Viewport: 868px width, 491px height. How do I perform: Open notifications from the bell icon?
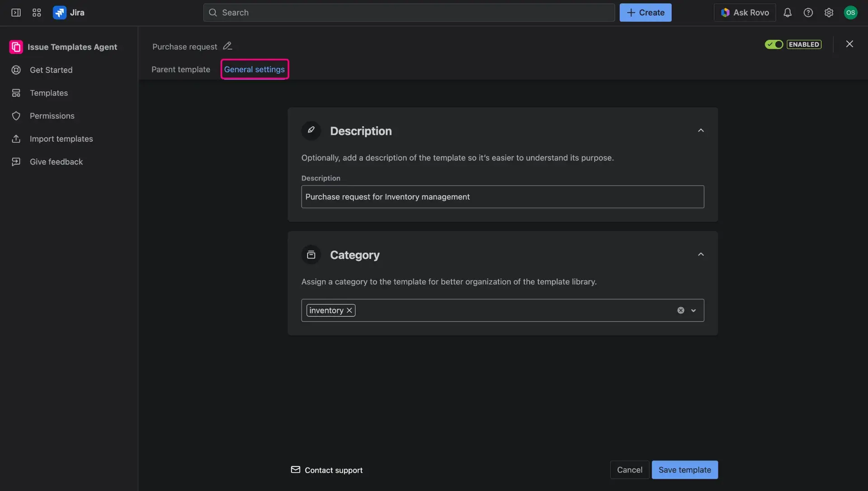click(788, 12)
